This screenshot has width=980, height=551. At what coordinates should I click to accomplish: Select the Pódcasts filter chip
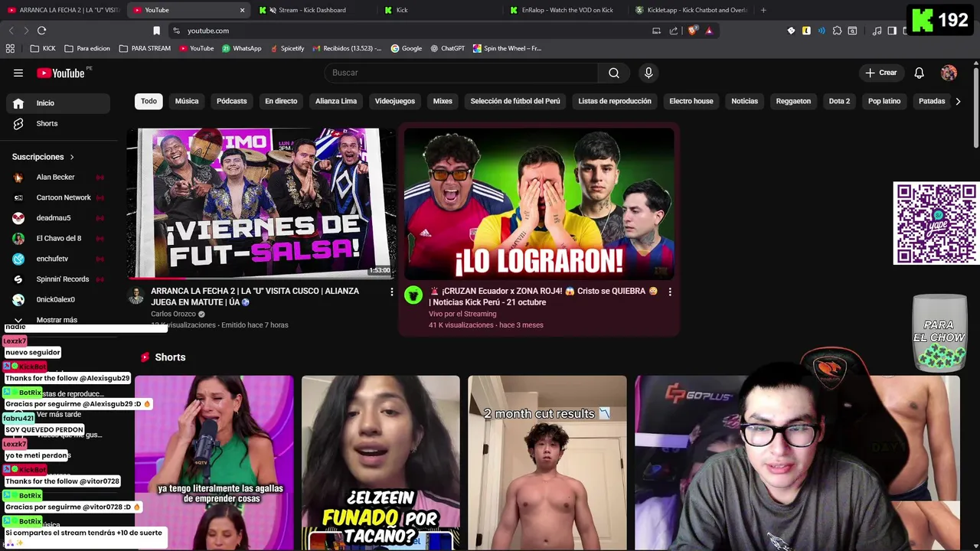(x=231, y=101)
